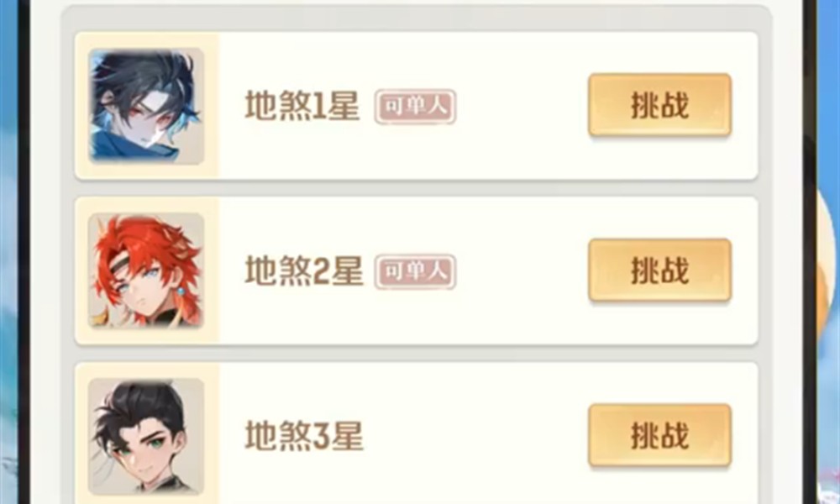Screen dimensions: 840x504
Task: Click the cream frame around the 地煞1星 avatar
Action: click(x=211, y=106)
